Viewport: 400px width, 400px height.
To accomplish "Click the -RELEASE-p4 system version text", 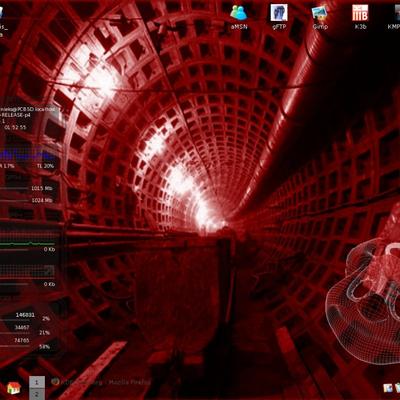I will [x=14, y=115].
